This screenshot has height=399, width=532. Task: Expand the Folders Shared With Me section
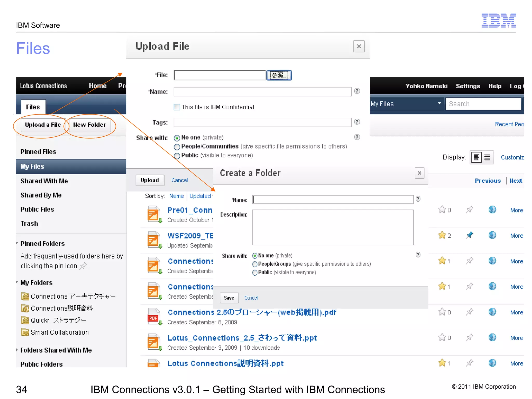point(17,350)
